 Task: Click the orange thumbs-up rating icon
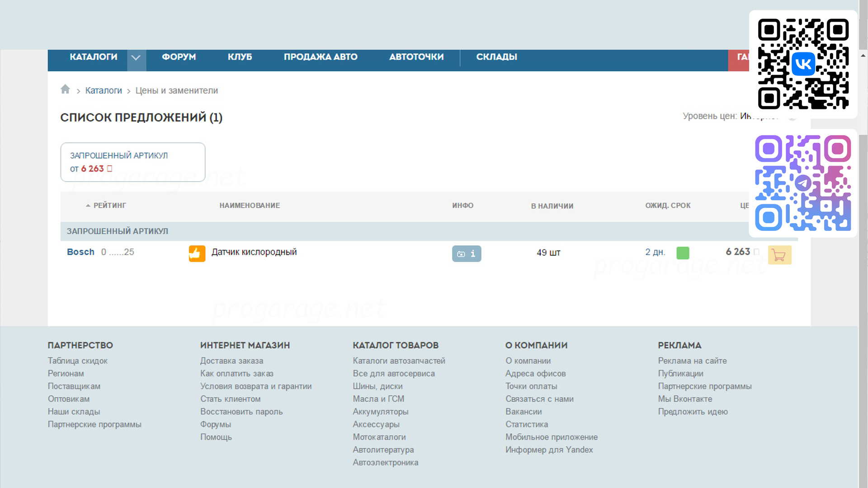(197, 253)
